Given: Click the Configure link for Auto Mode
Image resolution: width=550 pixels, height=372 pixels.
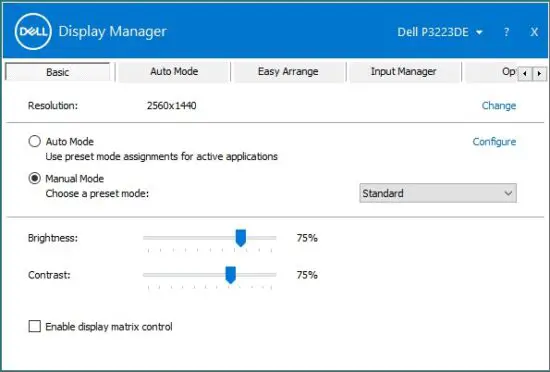Looking at the screenshot, I should click(x=494, y=142).
